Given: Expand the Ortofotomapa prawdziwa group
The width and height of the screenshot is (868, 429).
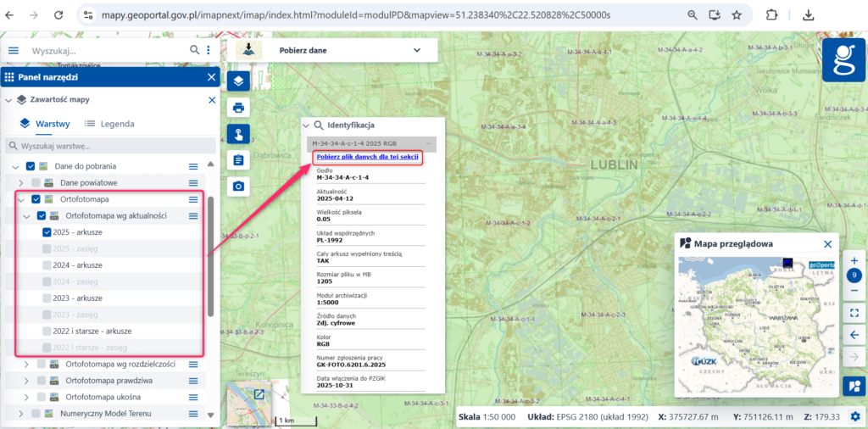Looking at the screenshot, I should 25,381.
